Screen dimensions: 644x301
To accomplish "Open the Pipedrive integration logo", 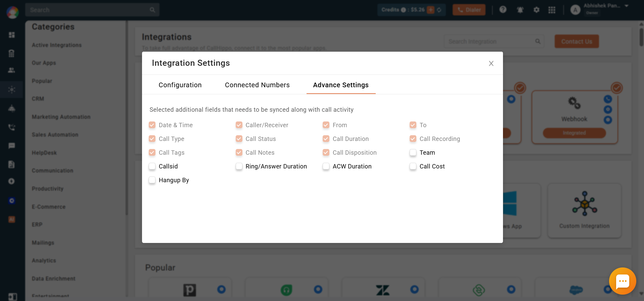I will click(190, 290).
